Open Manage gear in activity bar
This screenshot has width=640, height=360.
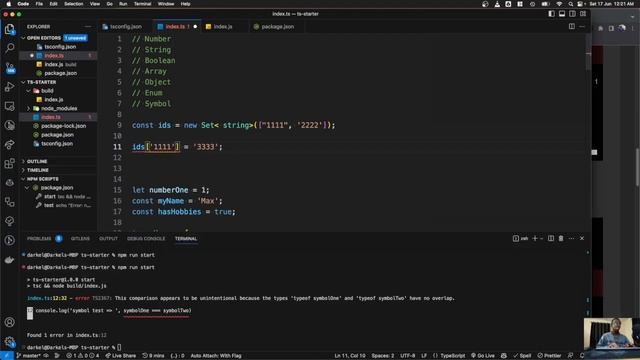(x=9, y=342)
